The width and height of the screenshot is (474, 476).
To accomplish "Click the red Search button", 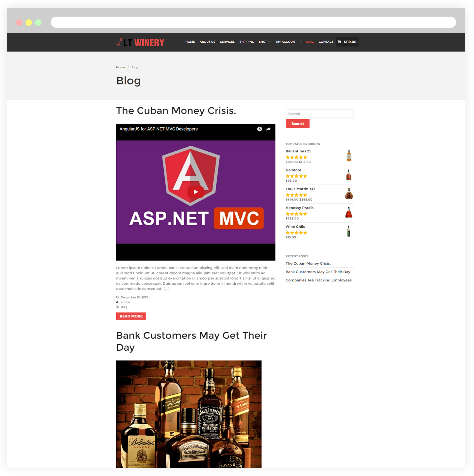I will pyautogui.click(x=297, y=123).
